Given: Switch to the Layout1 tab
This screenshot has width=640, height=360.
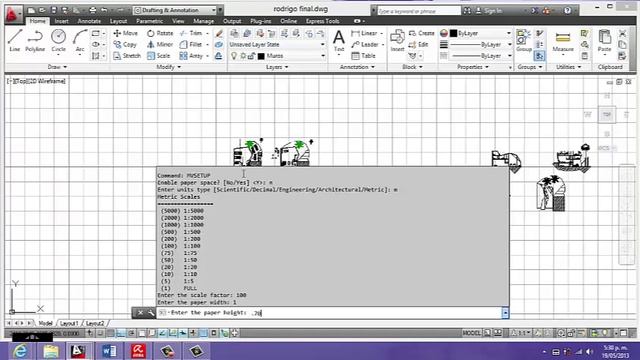Looking at the screenshot, I should click(x=69, y=323).
